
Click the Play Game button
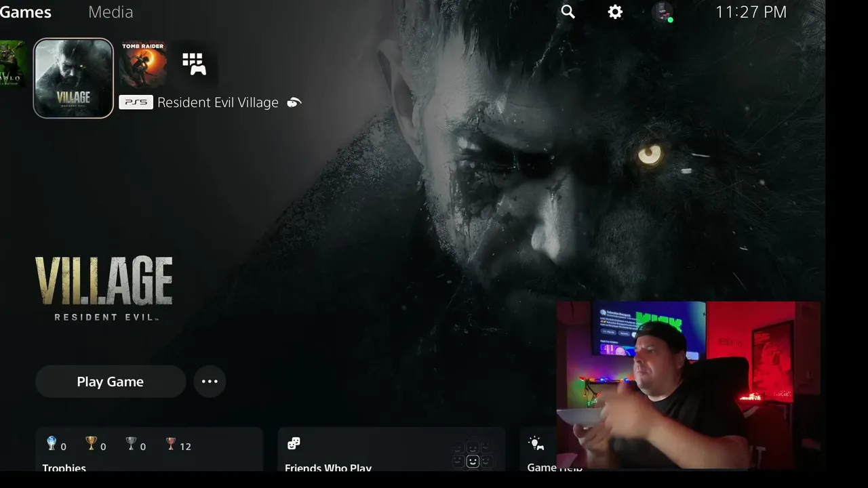[111, 382]
